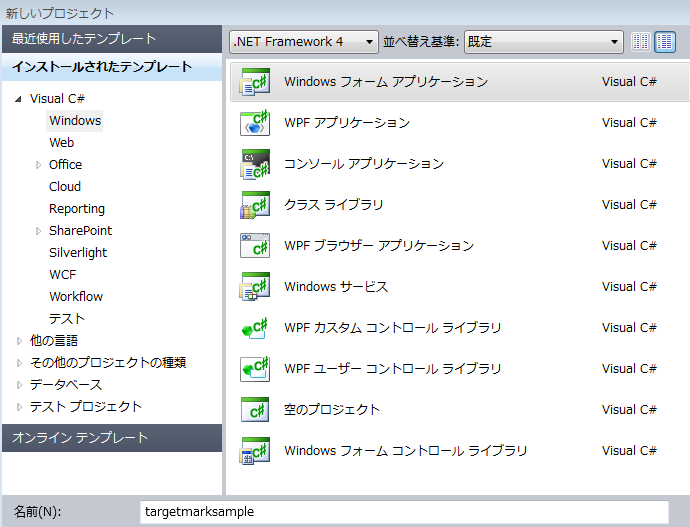
Task: Click the Windows Forms application template icon
Action: [x=255, y=82]
